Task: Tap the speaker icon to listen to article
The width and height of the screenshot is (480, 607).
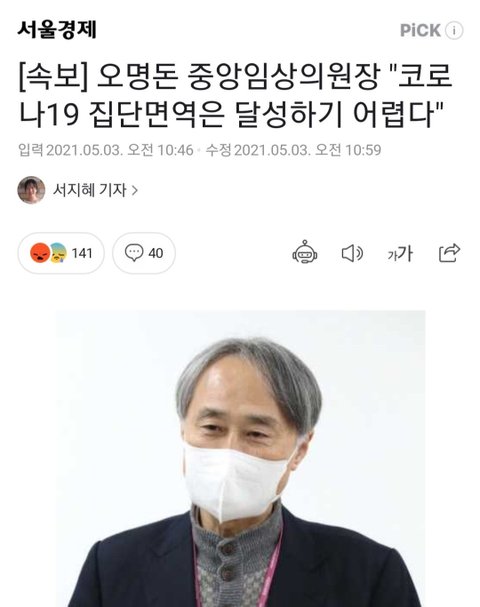Action: (x=352, y=254)
